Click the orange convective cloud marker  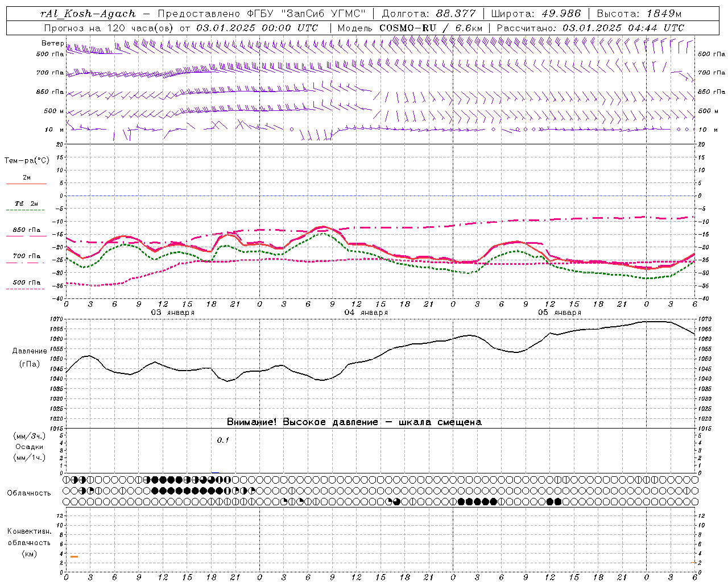[x=74, y=556]
